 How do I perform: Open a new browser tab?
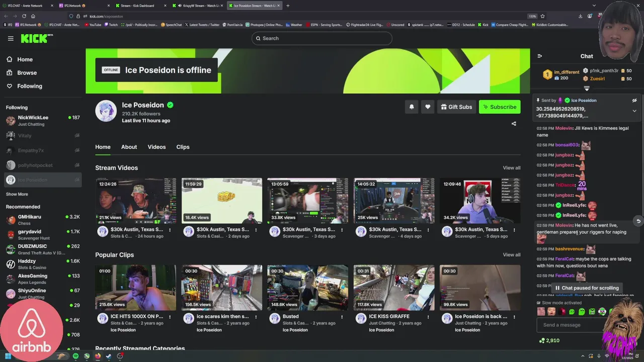coord(288,6)
